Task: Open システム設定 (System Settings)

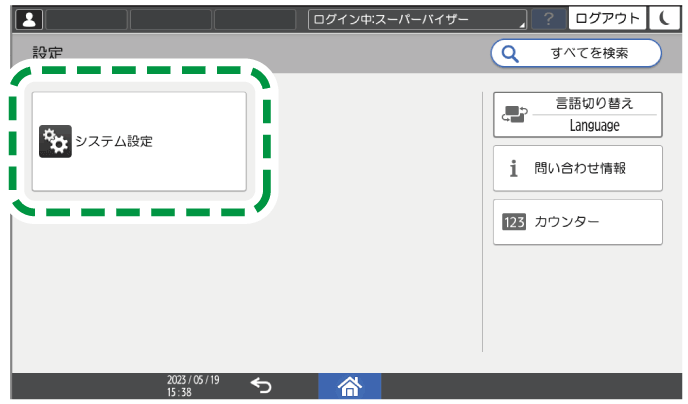Action: pos(139,141)
